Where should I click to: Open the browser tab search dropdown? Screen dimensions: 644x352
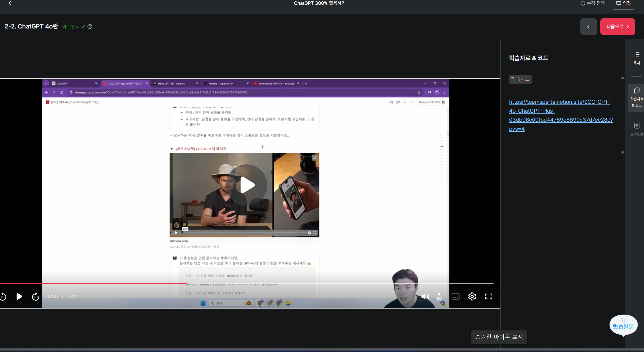(x=46, y=83)
